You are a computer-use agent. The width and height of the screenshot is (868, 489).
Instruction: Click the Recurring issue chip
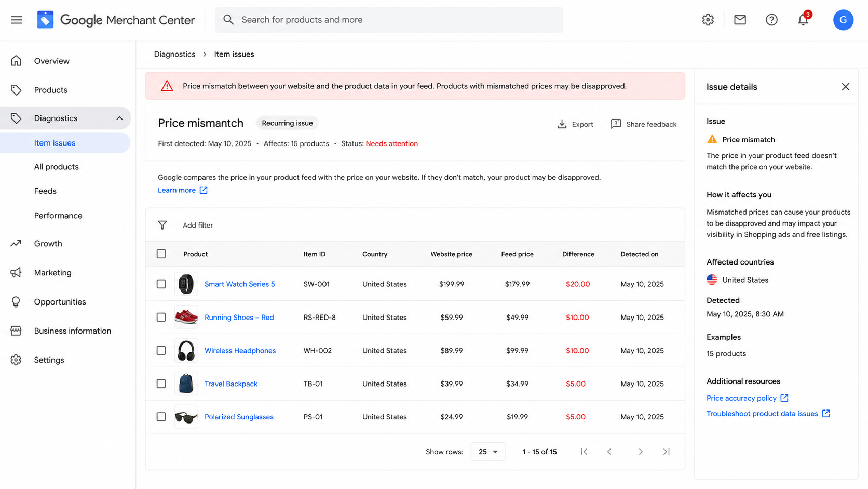(287, 123)
